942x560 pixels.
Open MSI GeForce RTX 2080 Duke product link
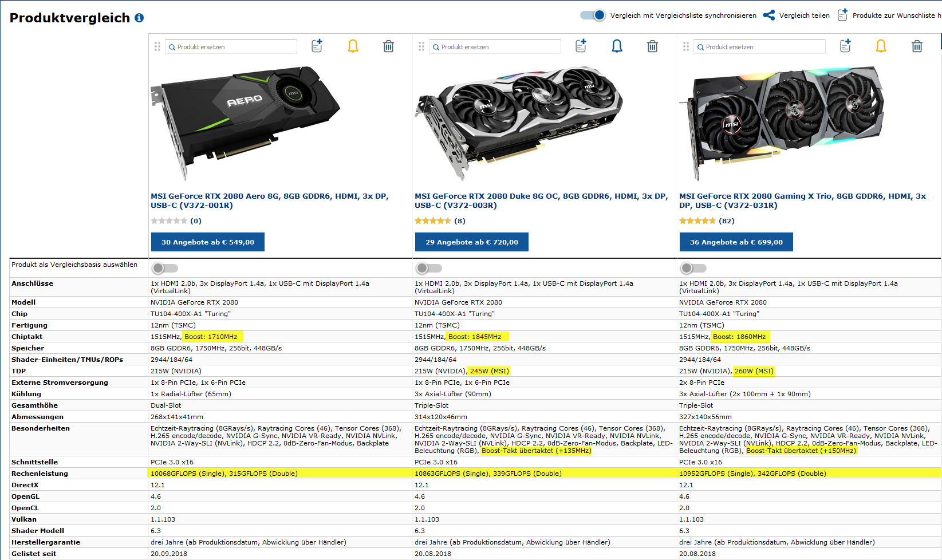pyautogui.click(x=541, y=200)
